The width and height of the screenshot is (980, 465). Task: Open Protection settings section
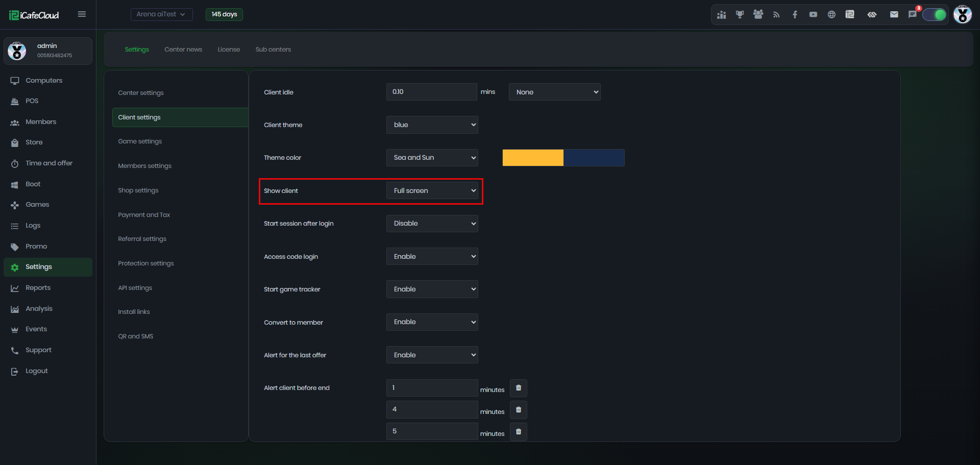point(180,263)
